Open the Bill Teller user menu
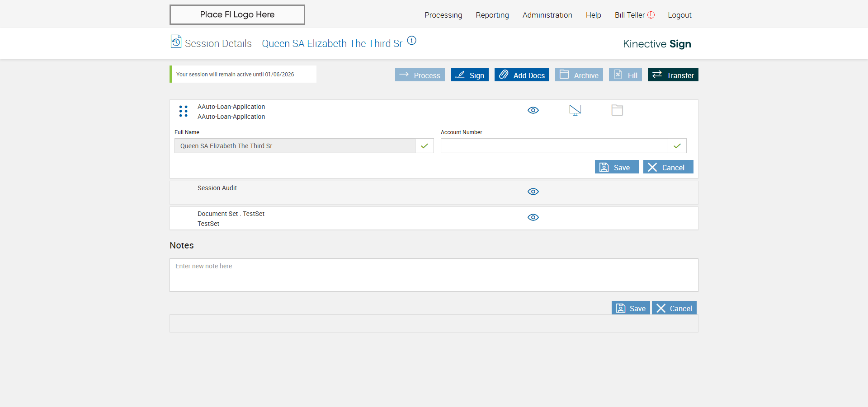The width and height of the screenshot is (868, 407). coord(629,15)
